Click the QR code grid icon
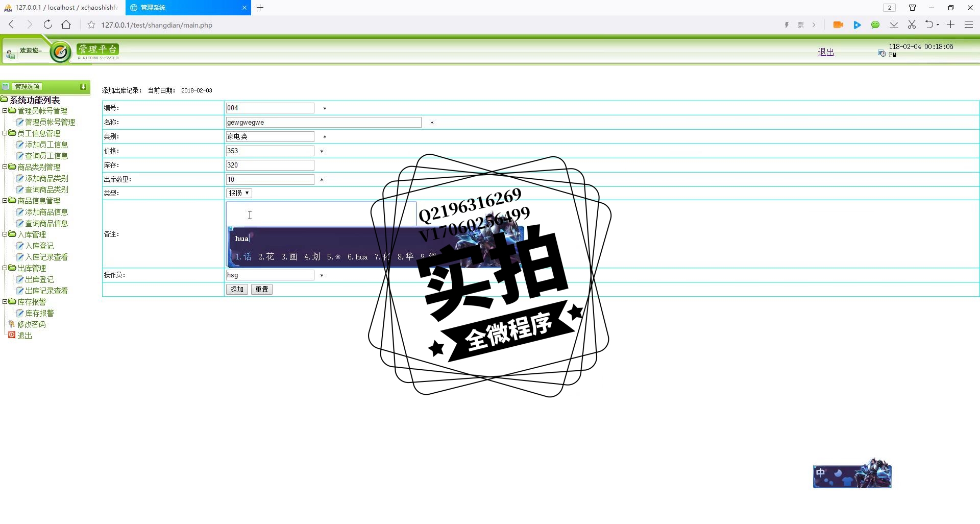980x524 pixels. coord(800,25)
